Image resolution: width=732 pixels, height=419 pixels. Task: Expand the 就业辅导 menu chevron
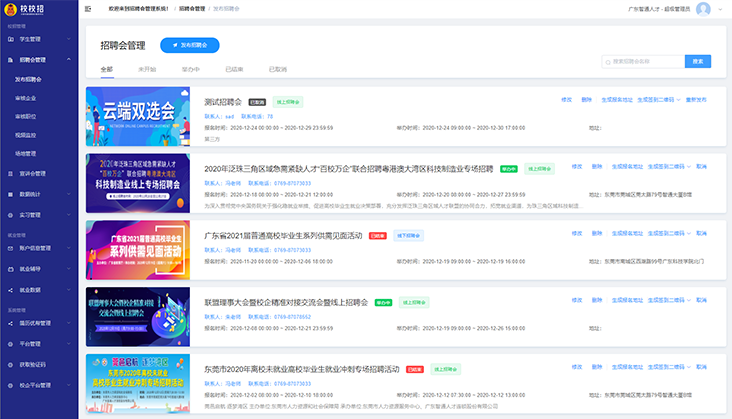[x=69, y=269]
